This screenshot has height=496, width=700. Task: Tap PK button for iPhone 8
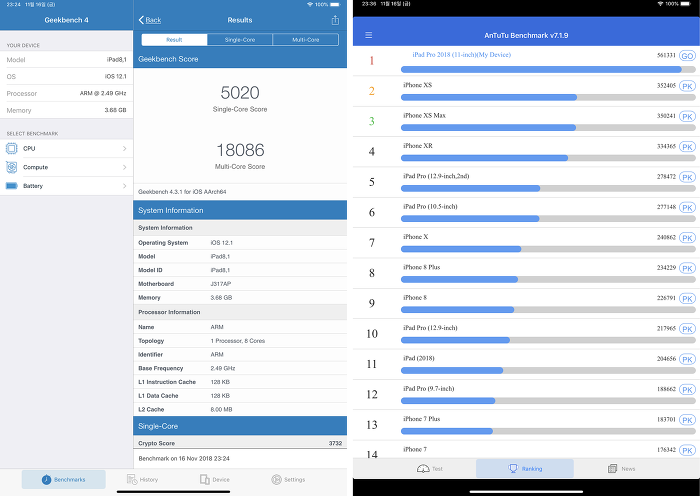point(687,299)
